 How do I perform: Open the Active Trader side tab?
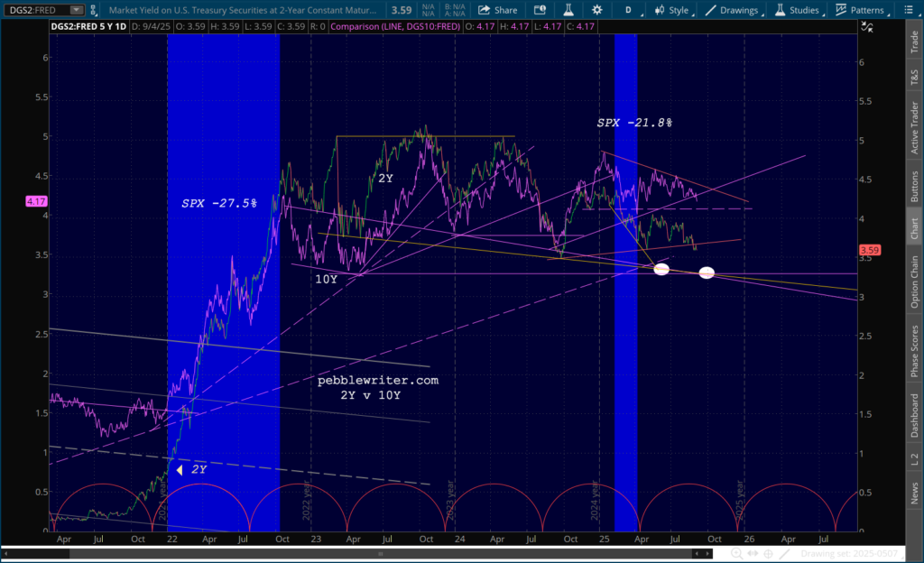915,127
